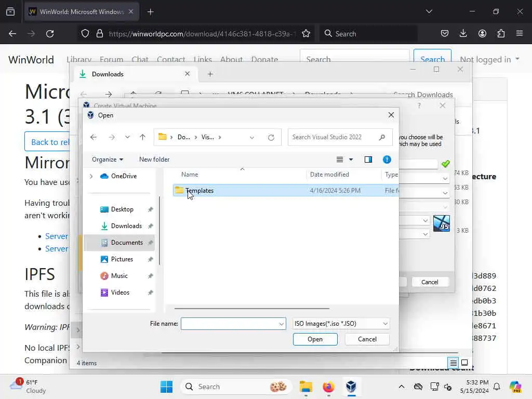Open Firefox extensions menu
This screenshot has height=399, width=532.
tap(501, 34)
